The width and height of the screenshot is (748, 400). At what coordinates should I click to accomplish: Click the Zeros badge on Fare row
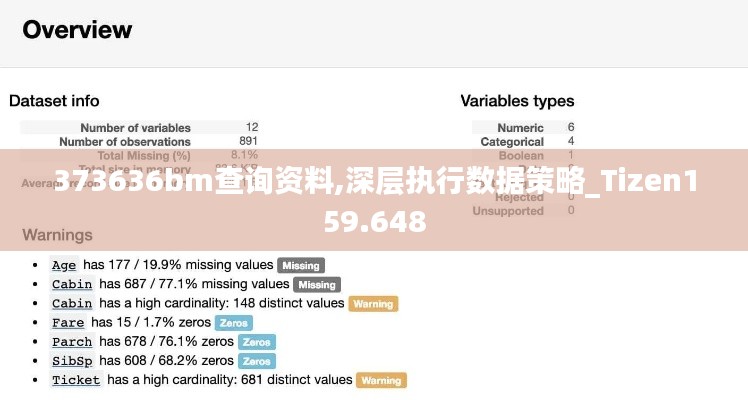(x=234, y=323)
